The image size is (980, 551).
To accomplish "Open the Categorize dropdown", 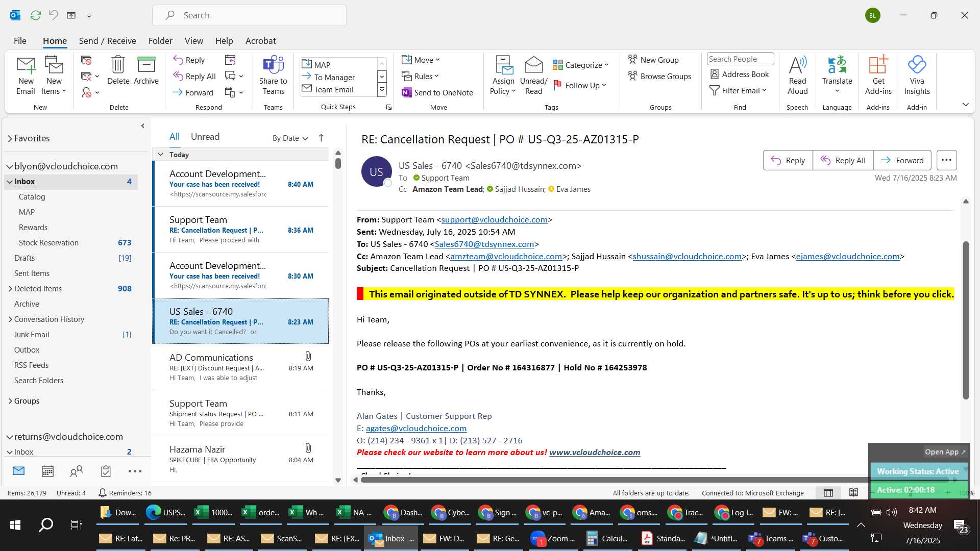I will [581, 65].
